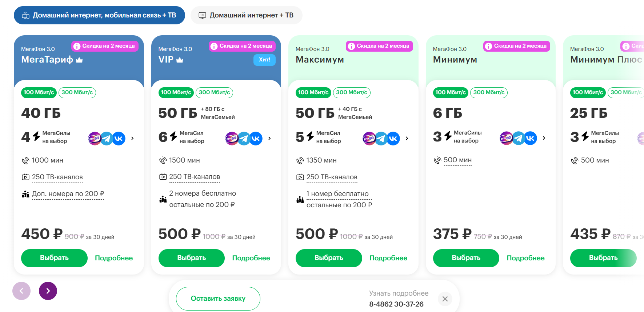This screenshot has width=644, height=312.
Task: Switch to Домашний интернет + ТВ tab
Action: pos(246,15)
